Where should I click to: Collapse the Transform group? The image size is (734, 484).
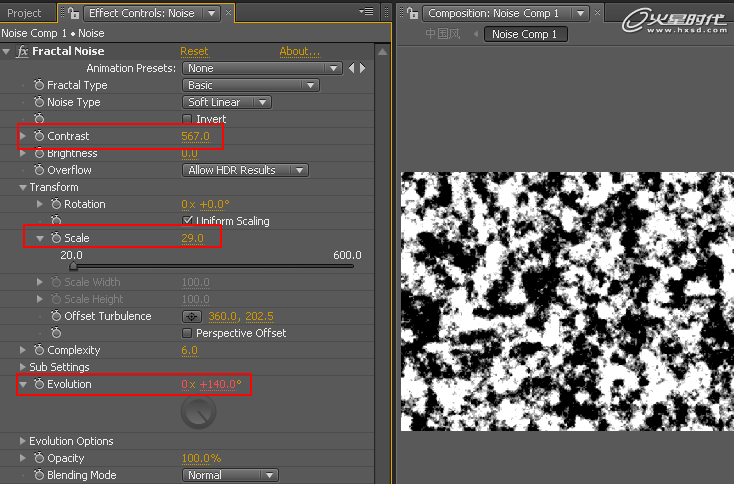22,187
